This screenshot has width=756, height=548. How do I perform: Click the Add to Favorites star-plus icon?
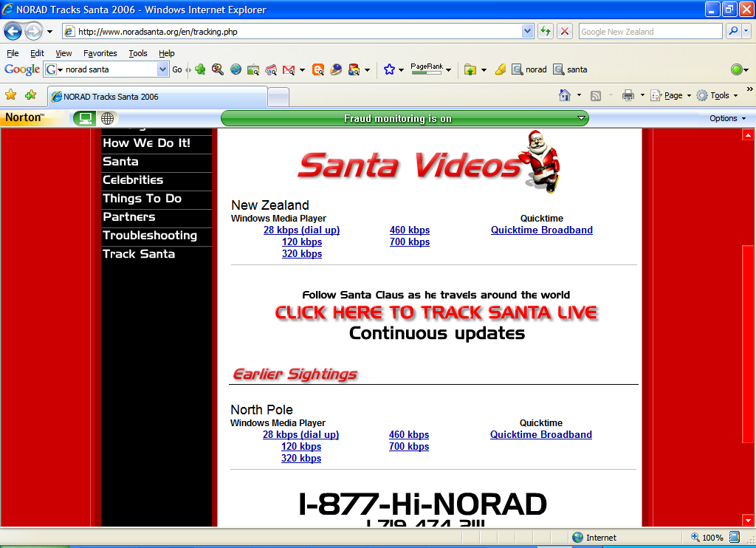tap(31, 95)
